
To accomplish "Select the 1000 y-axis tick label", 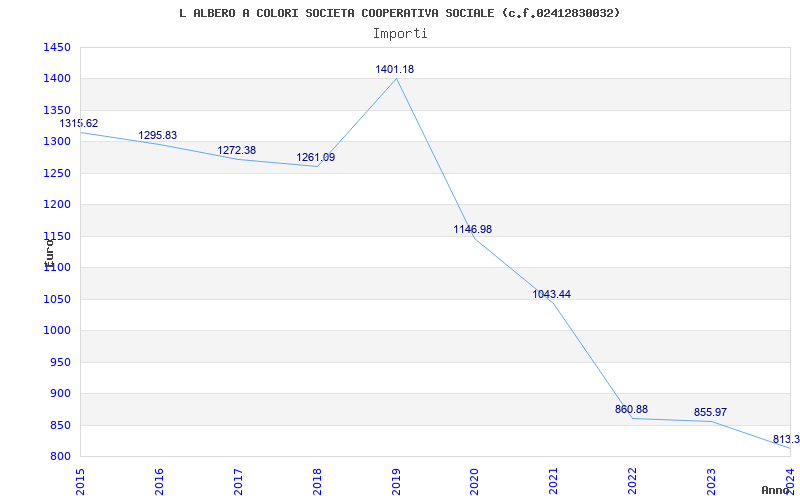I will (57, 331).
